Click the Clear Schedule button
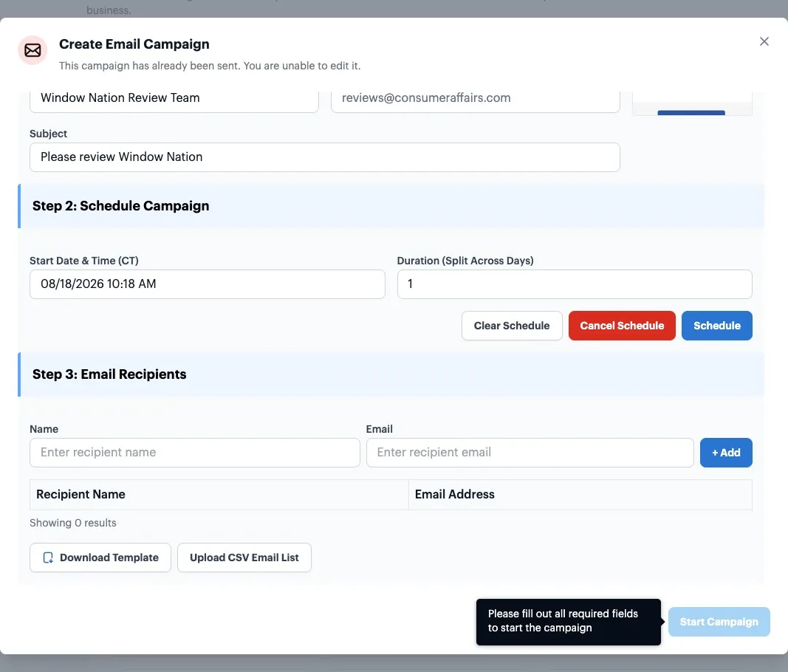788x672 pixels. (x=512, y=326)
